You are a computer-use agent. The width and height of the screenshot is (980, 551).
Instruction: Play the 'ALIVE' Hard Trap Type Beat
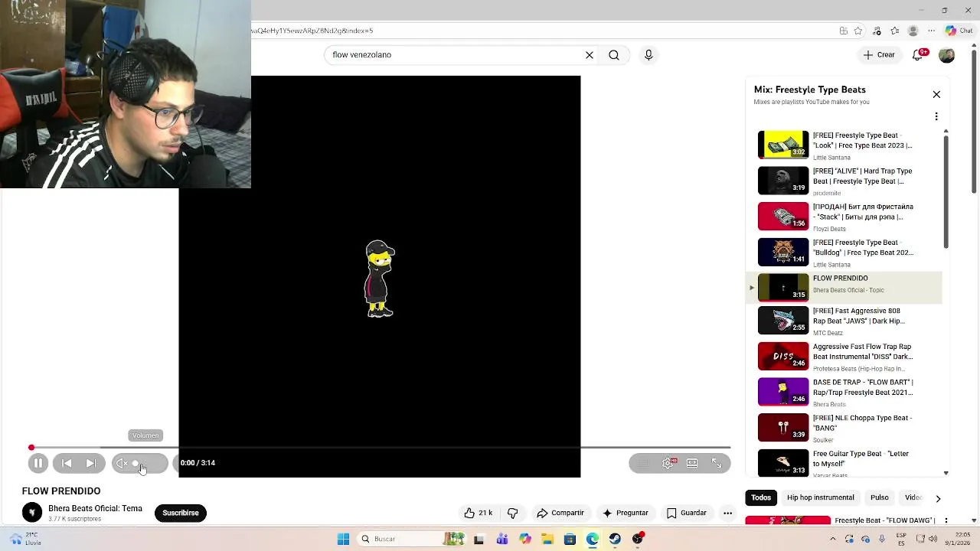tap(844, 181)
